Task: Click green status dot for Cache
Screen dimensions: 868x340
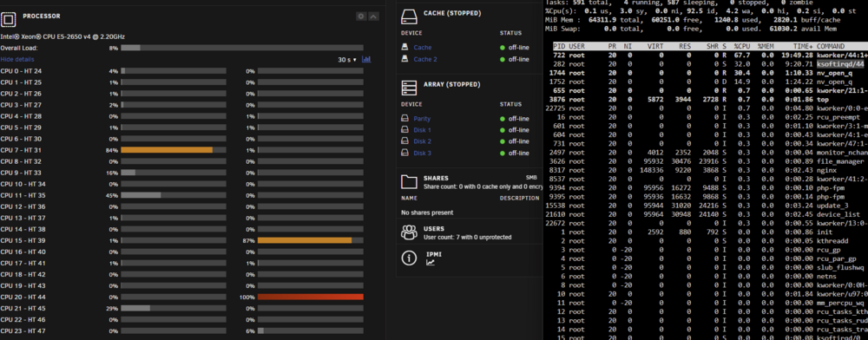Action: pos(503,48)
